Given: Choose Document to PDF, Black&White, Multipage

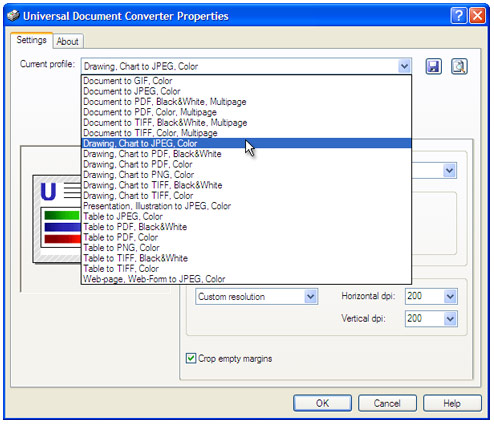Looking at the screenshot, I should tap(246, 102).
